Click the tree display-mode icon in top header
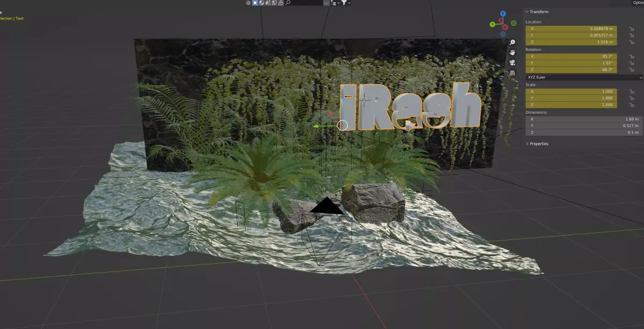Screen dimensions: 644x329 pyautogui.click(x=334, y=3)
